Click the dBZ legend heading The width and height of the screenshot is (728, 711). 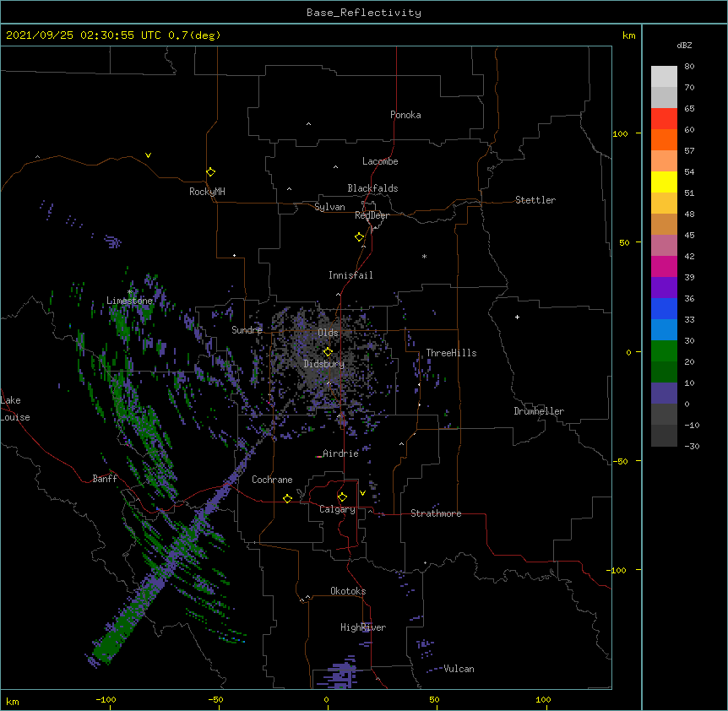click(x=684, y=45)
